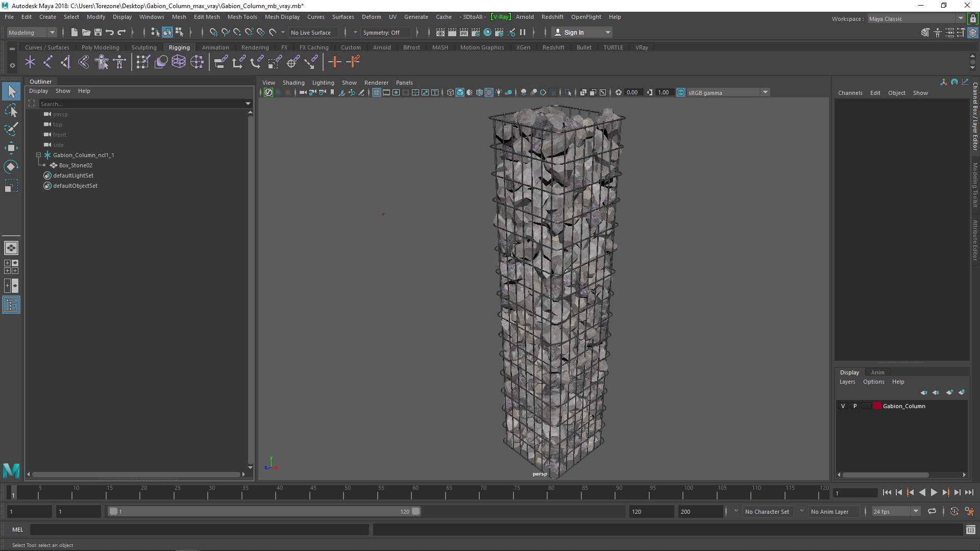Image resolution: width=980 pixels, height=551 pixels.
Task: Toggle Wireframe on Shaded viewport icon
Action: (x=479, y=92)
